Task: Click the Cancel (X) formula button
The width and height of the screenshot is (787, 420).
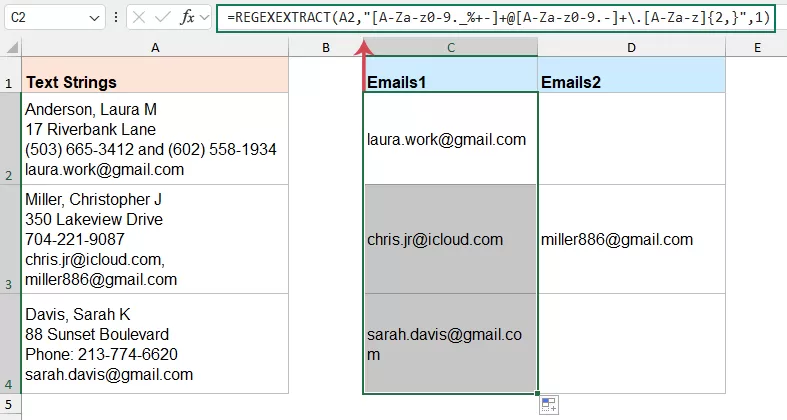Action: click(139, 18)
